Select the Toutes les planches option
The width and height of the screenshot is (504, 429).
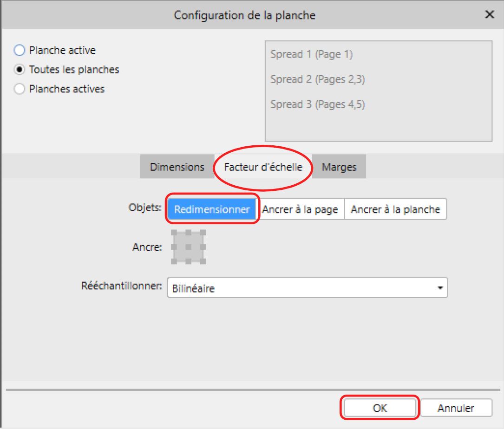[x=20, y=70]
